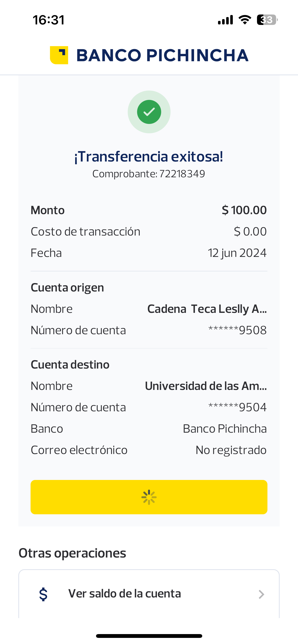Tap the home indicator bar at bottom

coord(149,636)
